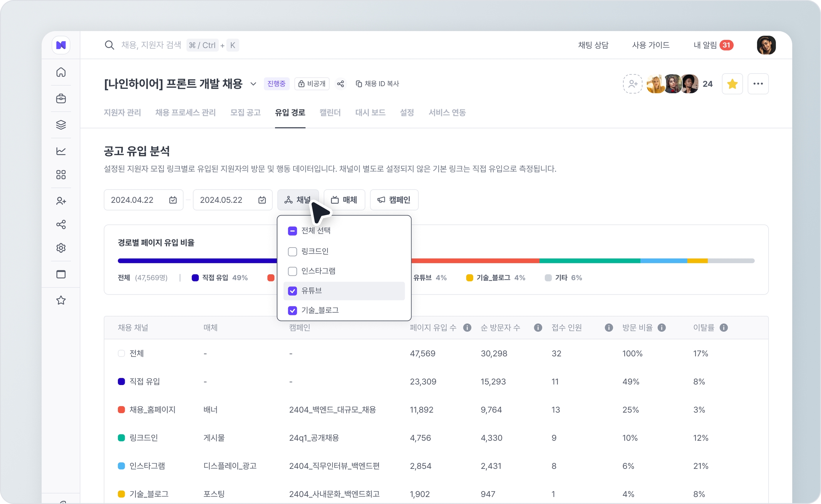The height and width of the screenshot is (504, 821).
Task: Open the 매체 filter dropdown
Action: point(344,200)
